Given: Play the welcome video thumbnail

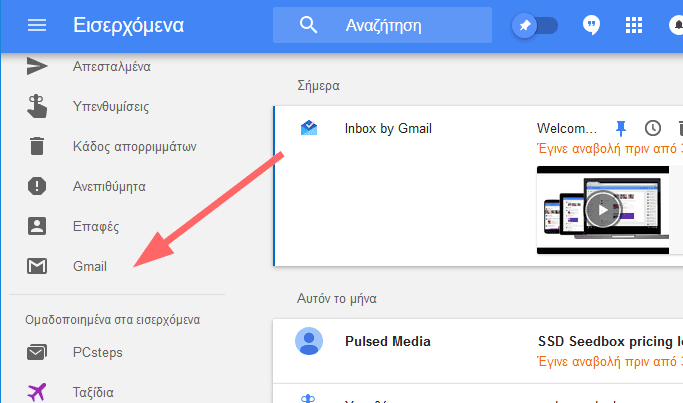Looking at the screenshot, I should (x=603, y=210).
